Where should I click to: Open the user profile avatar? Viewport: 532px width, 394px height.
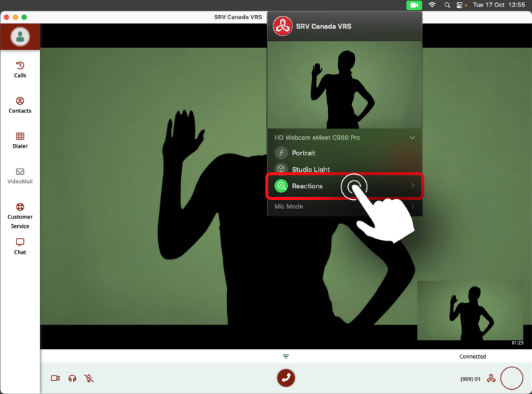coord(20,37)
